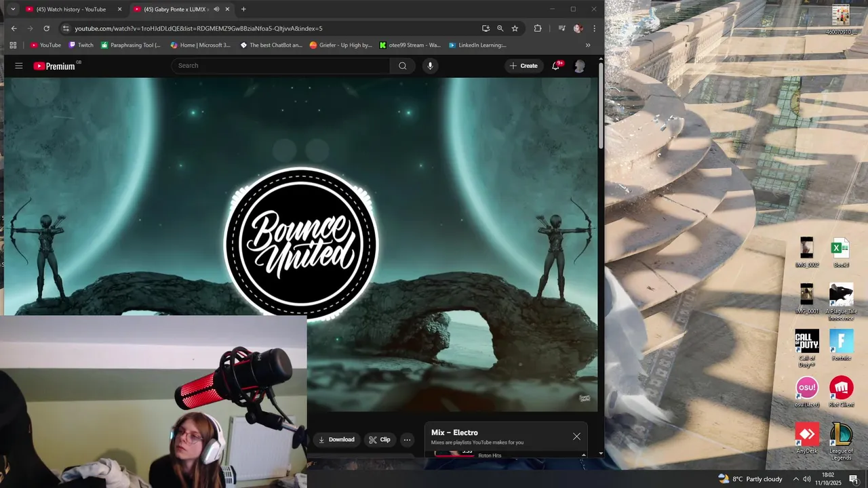Select the top-right desktop image file
The height and width of the screenshot is (488, 868).
pyautogui.click(x=841, y=20)
